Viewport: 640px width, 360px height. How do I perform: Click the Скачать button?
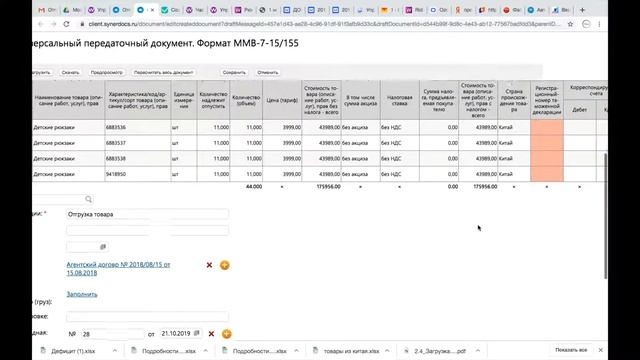(70, 72)
